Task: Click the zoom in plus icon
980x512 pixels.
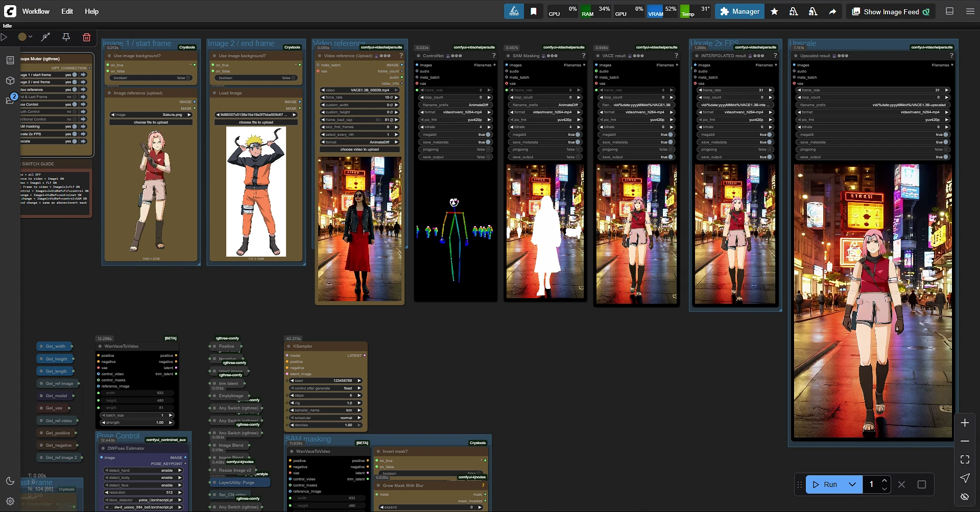Action: 965,423
